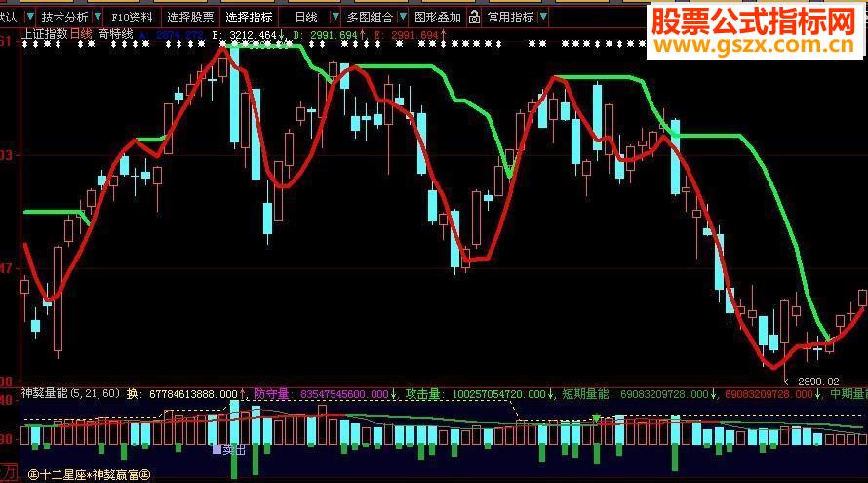Click the green triangle marker in volume panel

point(596,418)
